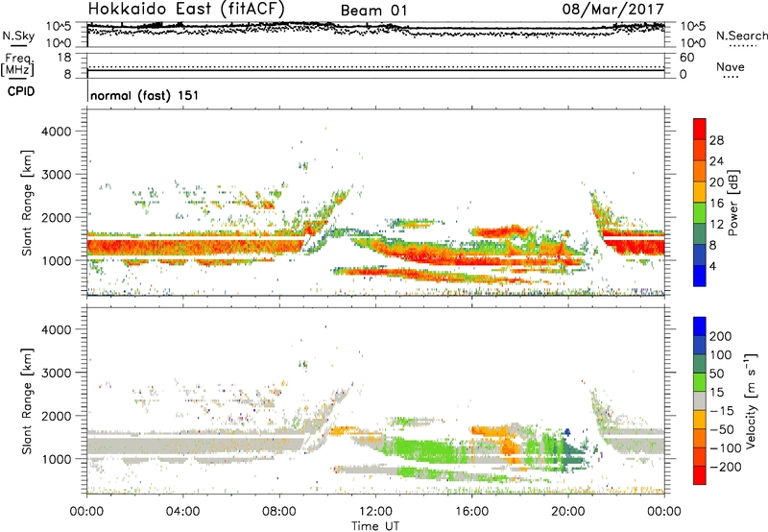Click the '60' Nave axis tick
Viewport: 768px width, 532px height.
686,58
